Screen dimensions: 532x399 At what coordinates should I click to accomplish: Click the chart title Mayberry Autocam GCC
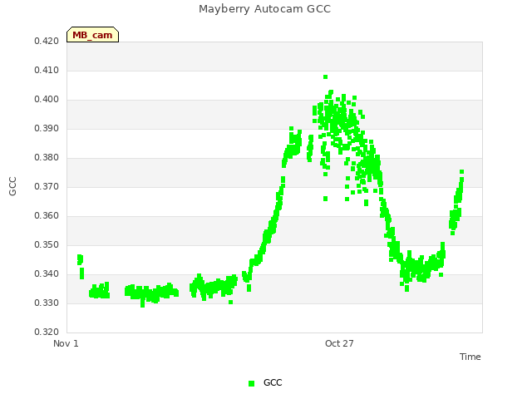pos(264,9)
